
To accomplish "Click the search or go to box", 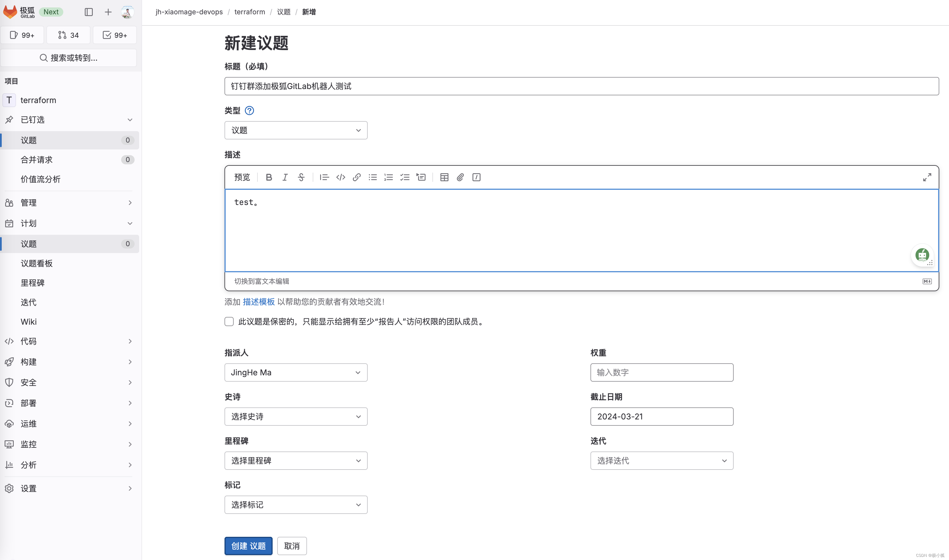I will (69, 58).
